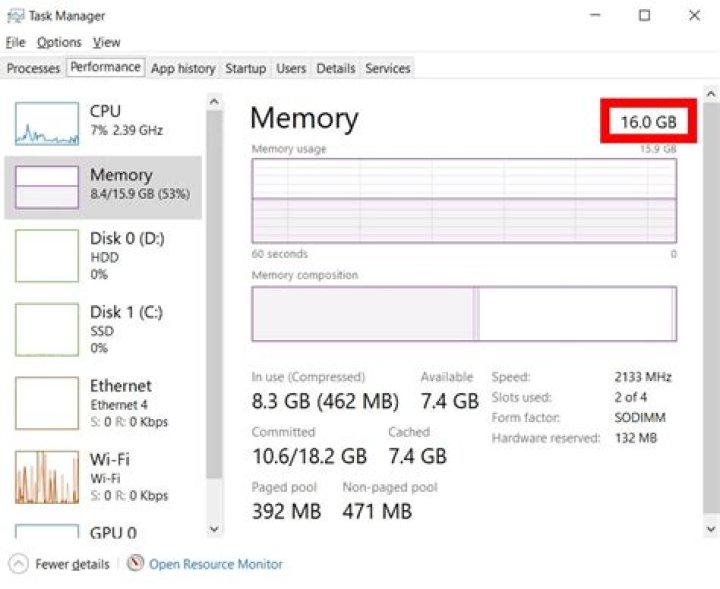Select the Wi-Fi activity graph
720x589 pixels.
pyautogui.click(x=46, y=477)
